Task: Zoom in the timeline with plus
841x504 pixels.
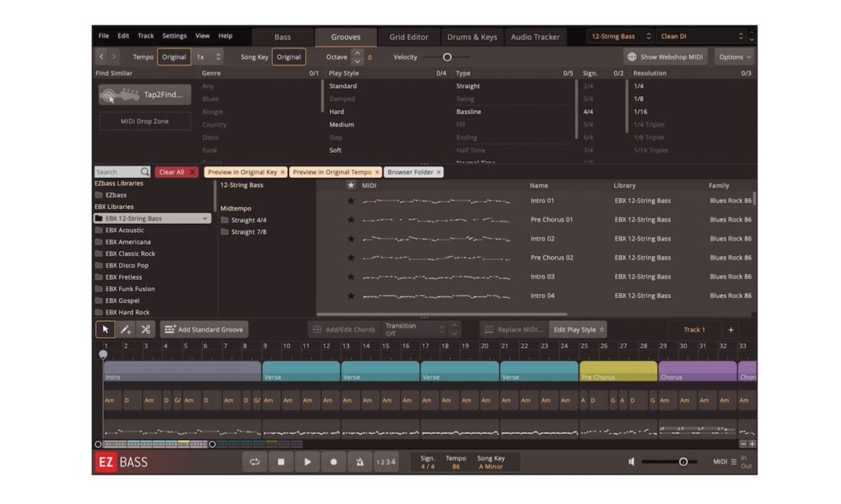Action: tap(752, 444)
